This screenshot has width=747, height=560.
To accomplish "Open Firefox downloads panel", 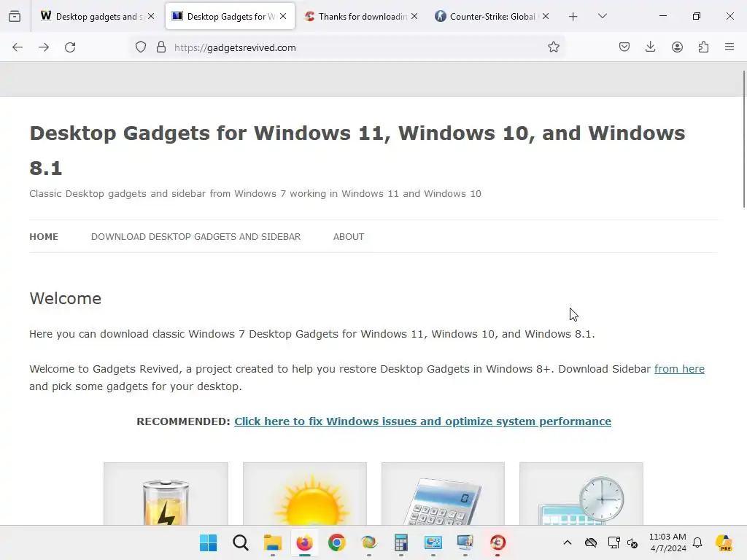I will coord(650,47).
